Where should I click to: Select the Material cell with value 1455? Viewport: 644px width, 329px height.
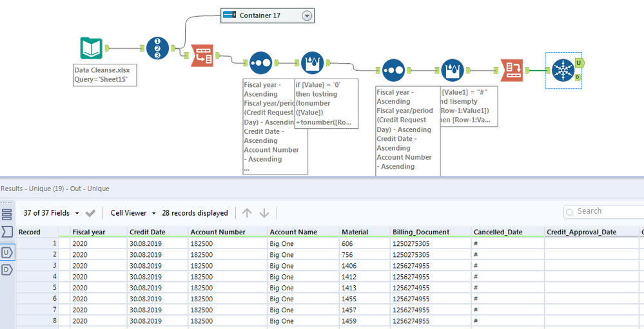point(365,299)
